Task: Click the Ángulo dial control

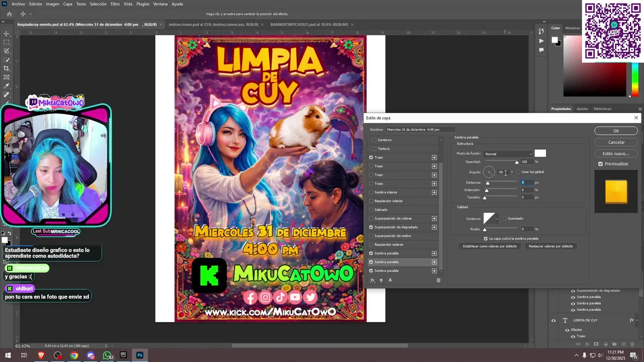Action: 489,172
